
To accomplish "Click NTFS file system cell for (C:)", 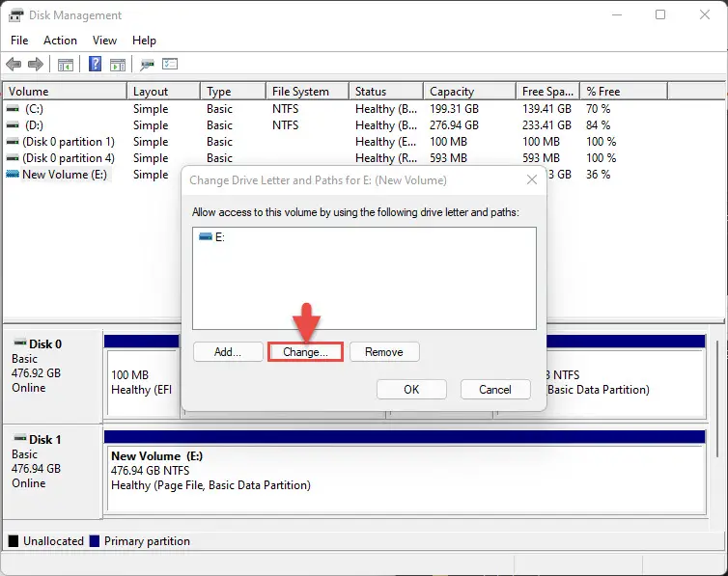I will [285, 109].
